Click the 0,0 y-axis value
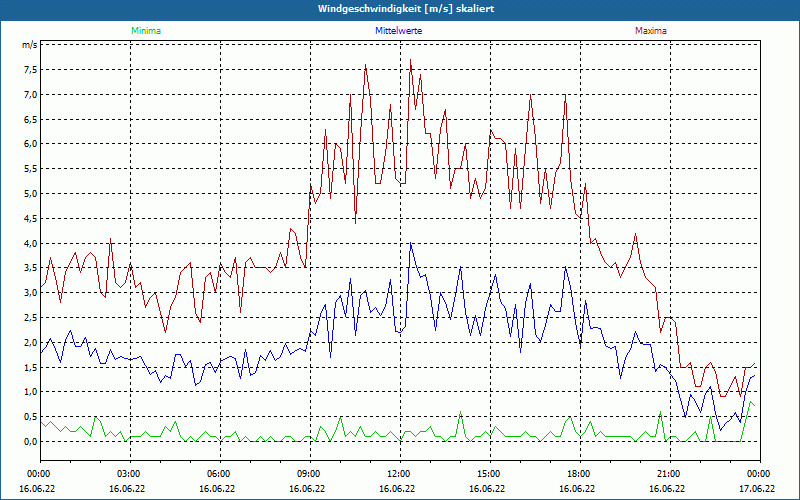 (31, 442)
